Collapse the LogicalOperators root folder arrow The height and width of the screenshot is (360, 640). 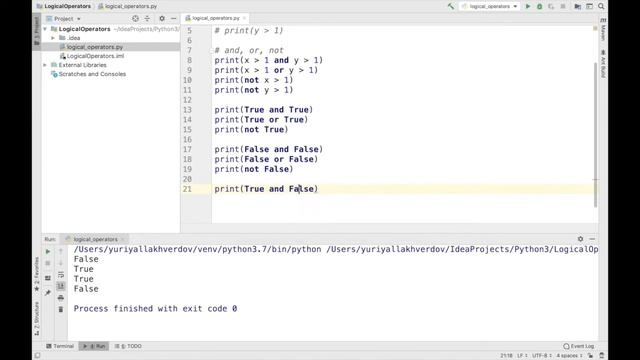[45, 29]
